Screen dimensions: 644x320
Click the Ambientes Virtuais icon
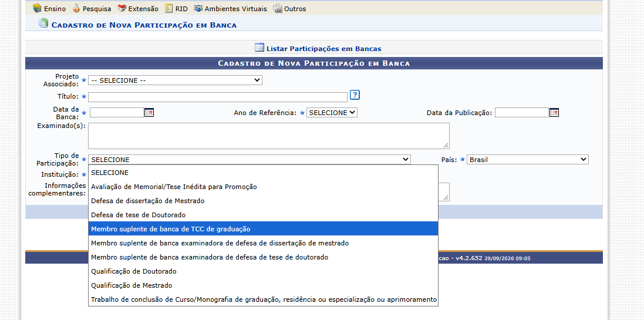click(x=198, y=8)
